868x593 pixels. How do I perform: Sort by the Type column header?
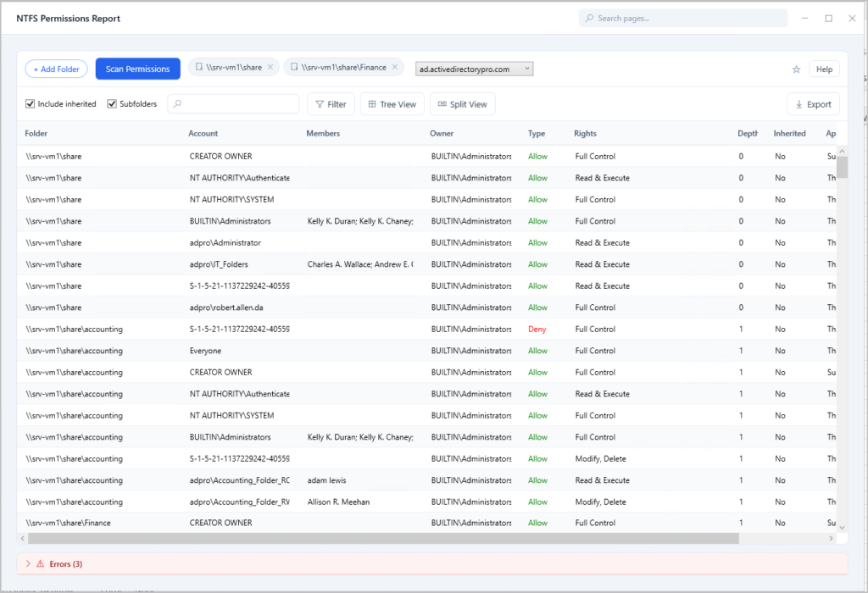click(x=537, y=133)
